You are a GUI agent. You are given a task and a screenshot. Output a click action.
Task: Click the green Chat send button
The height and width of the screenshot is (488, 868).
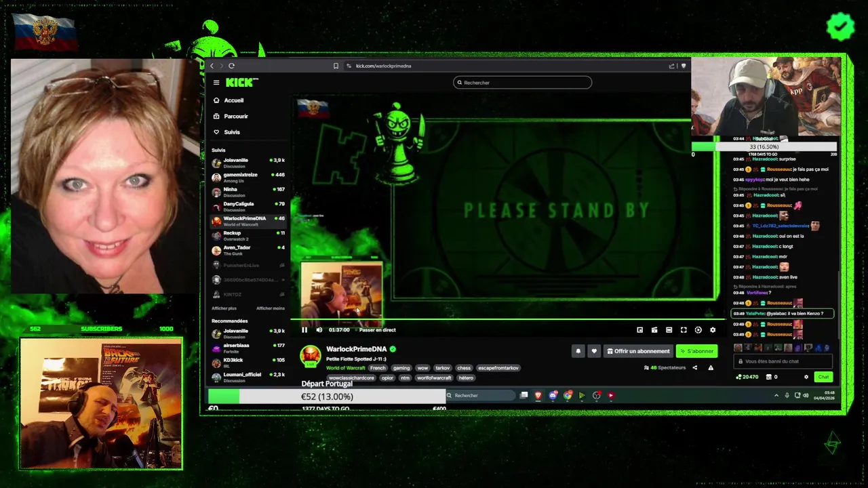pos(823,377)
